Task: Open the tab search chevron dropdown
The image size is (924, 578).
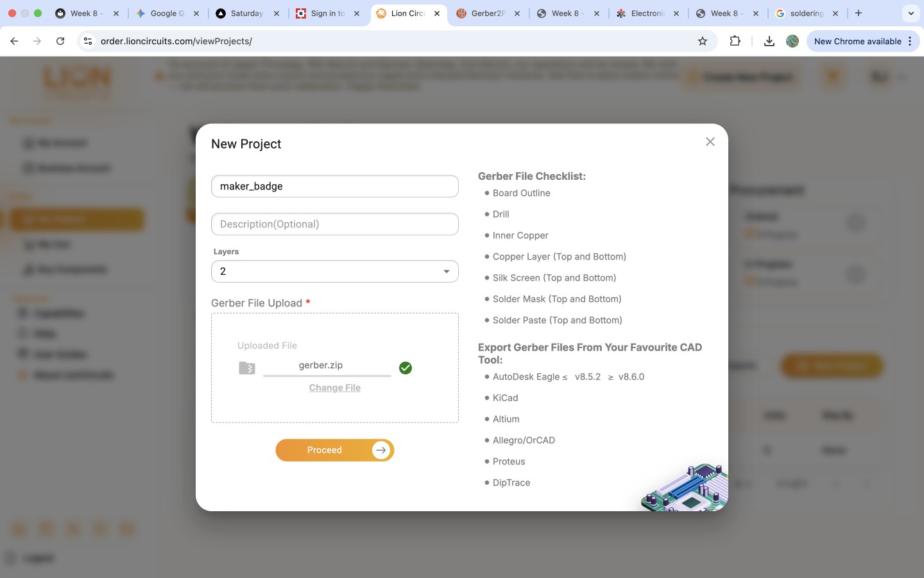Action: point(911,13)
